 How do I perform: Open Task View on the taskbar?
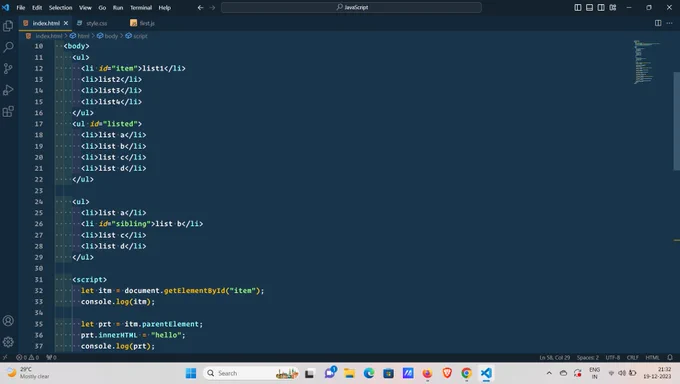(309, 373)
